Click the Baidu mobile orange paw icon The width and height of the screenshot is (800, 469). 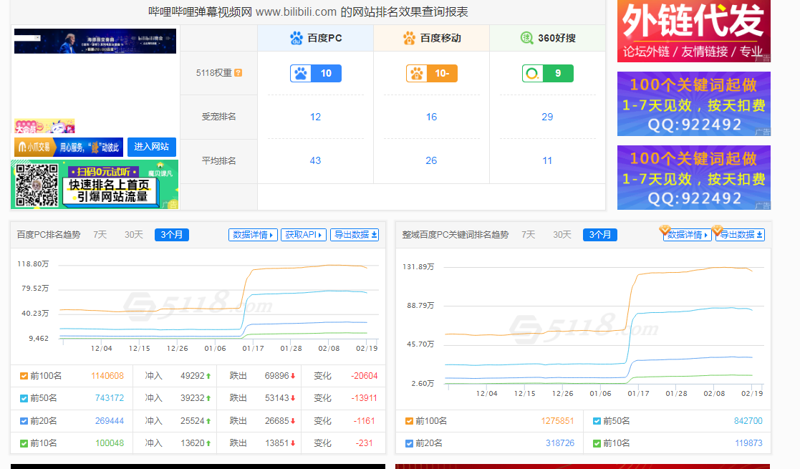[x=409, y=38]
